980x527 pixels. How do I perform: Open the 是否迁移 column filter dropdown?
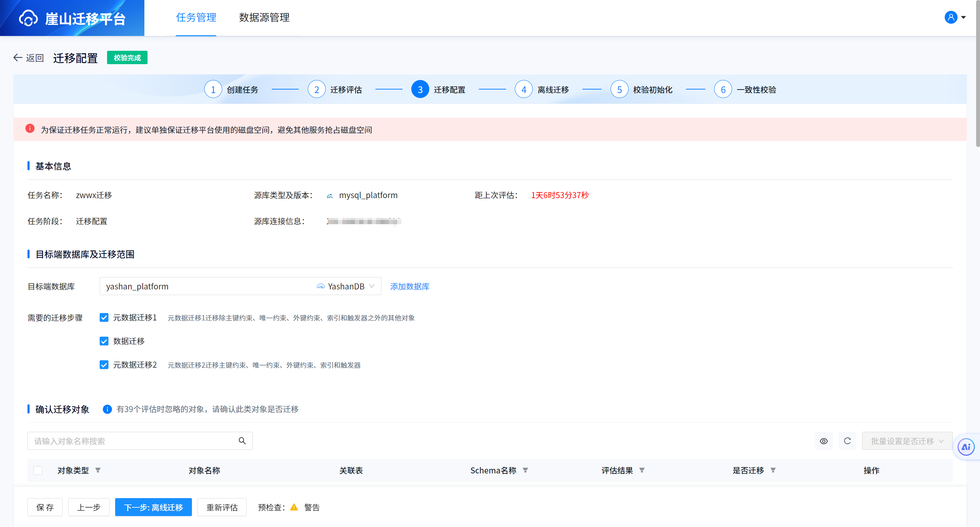(773, 470)
